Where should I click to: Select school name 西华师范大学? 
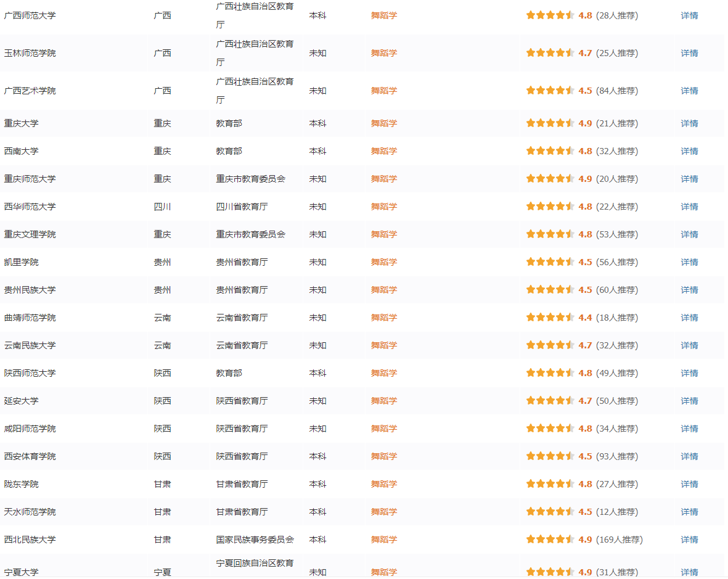[30, 207]
